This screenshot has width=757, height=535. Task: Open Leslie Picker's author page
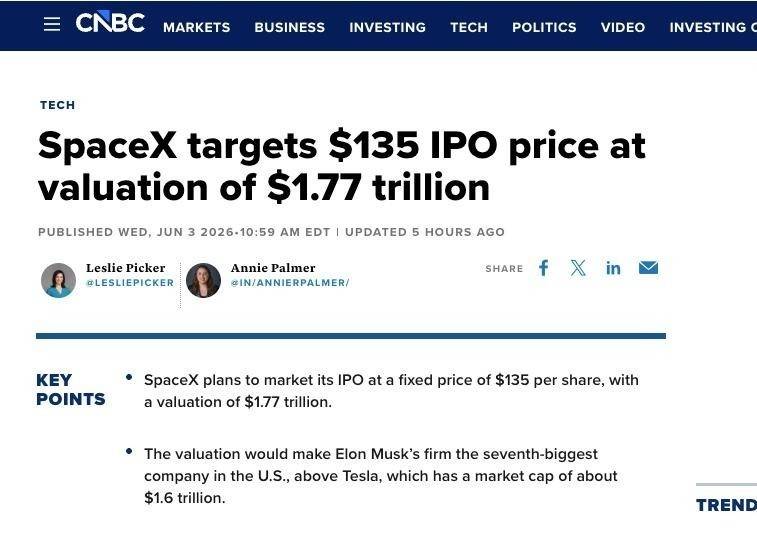pos(126,268)
